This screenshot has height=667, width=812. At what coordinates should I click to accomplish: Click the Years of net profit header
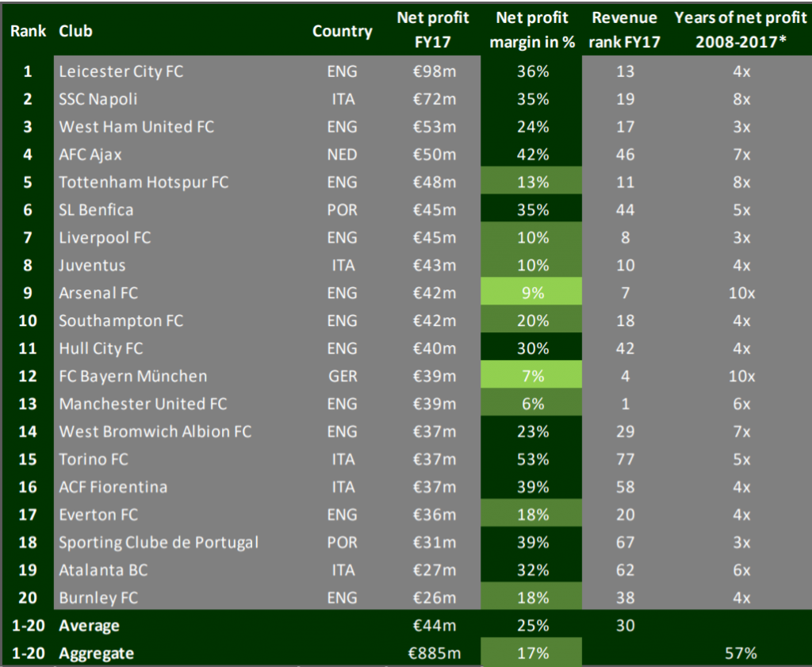741,29
